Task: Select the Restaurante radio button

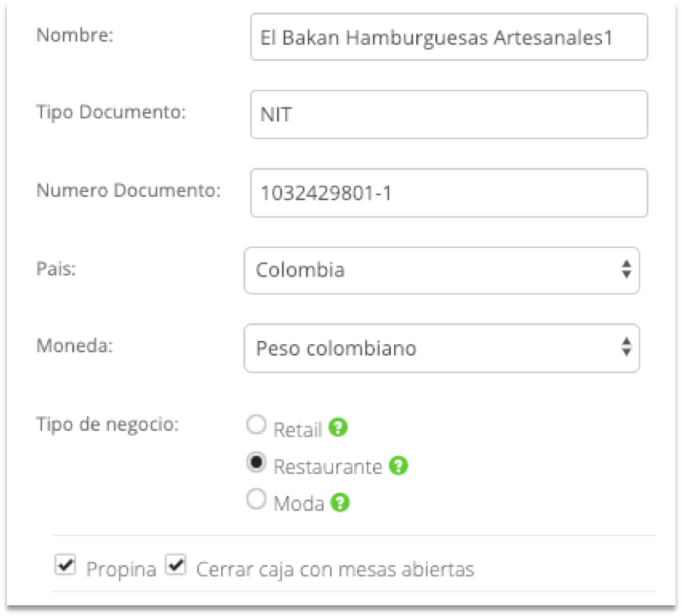Action: coord(256,462)
